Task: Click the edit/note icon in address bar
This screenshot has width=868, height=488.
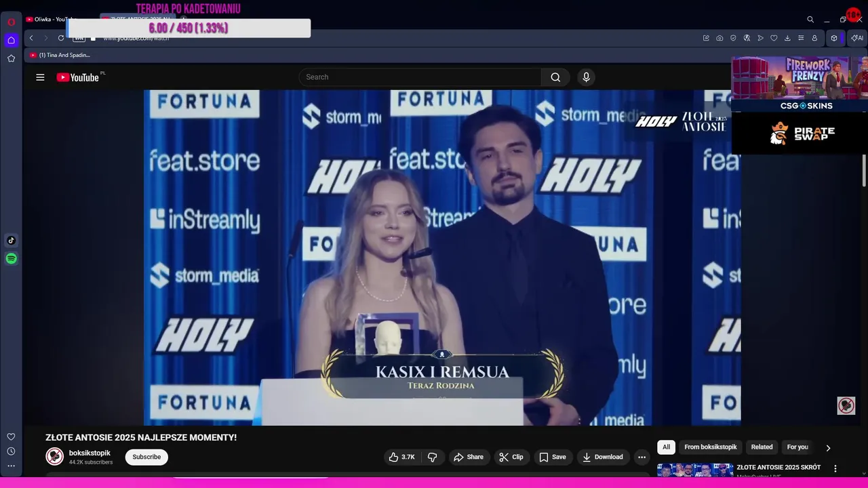Action: pos(706,38)
